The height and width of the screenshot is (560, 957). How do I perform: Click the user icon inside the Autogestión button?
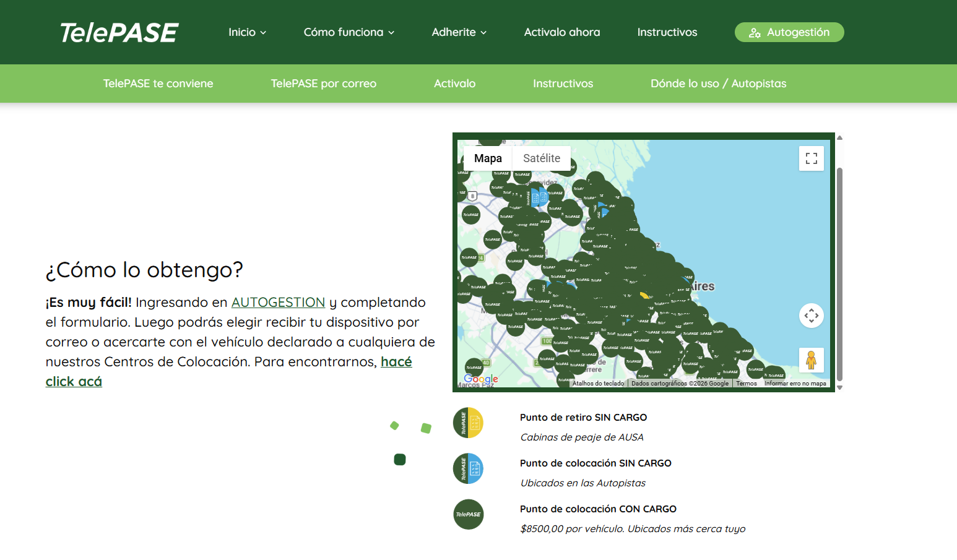755,33
